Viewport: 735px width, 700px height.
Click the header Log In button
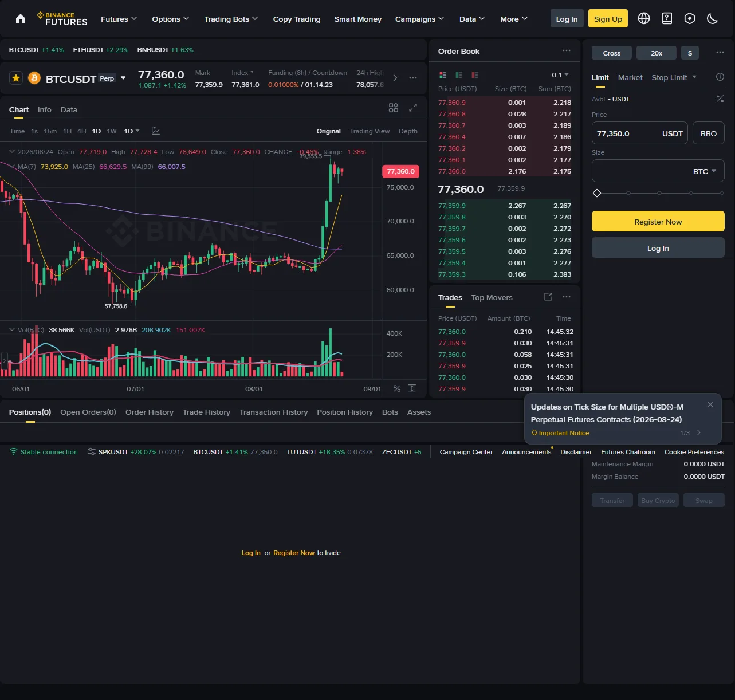tap(567, 19)
